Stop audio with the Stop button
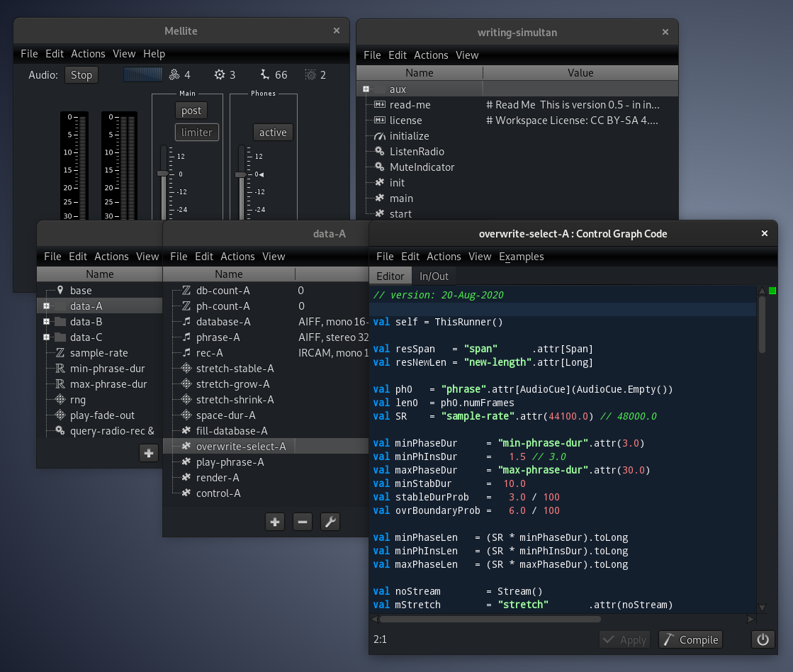The image size is (793, 672). click(81, 75)
